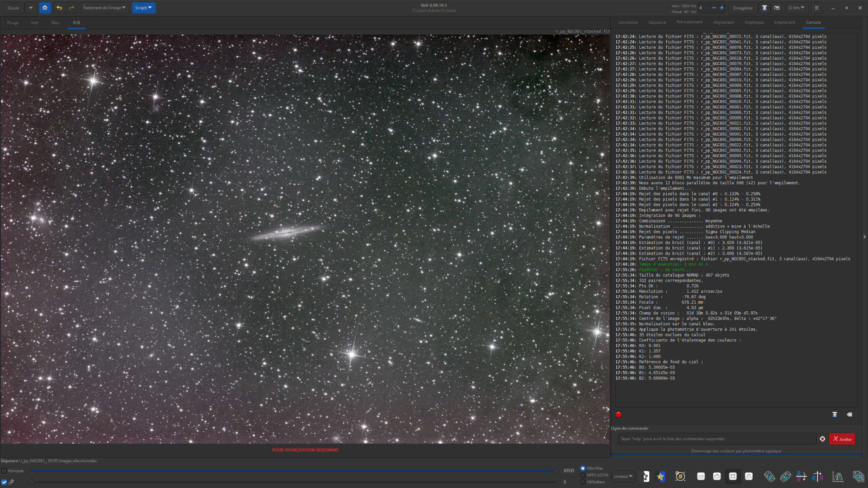This screenshot has height=488, width=868.
Task: Zoom in on the image
Action: [x=717, y=477]
